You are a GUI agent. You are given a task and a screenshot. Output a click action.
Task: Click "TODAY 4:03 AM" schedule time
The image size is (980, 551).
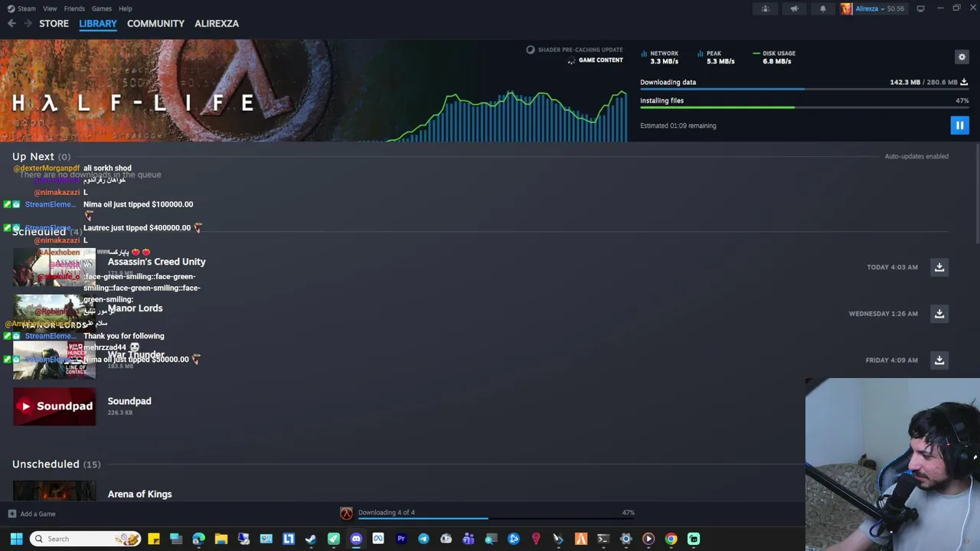pyautogui.click(x=892, y=267)
